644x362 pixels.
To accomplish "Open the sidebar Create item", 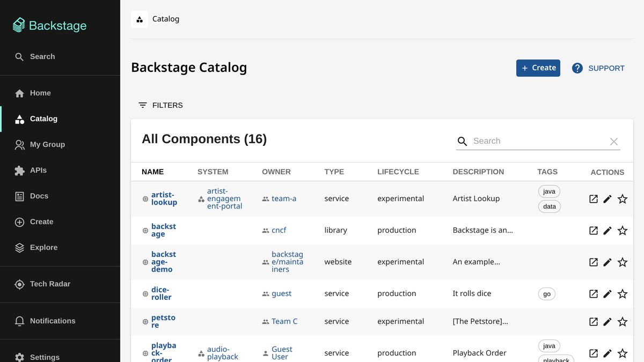I will pos(60,221).
